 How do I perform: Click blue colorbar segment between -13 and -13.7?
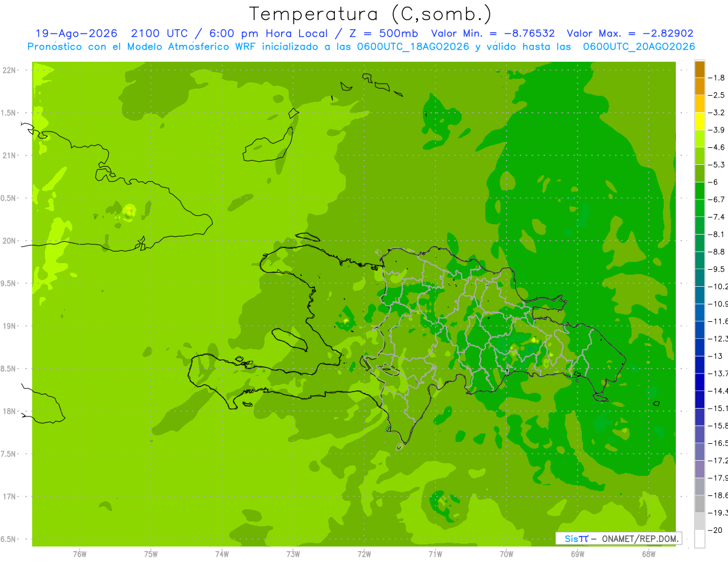pyautogui.click(x=699, y=364)
